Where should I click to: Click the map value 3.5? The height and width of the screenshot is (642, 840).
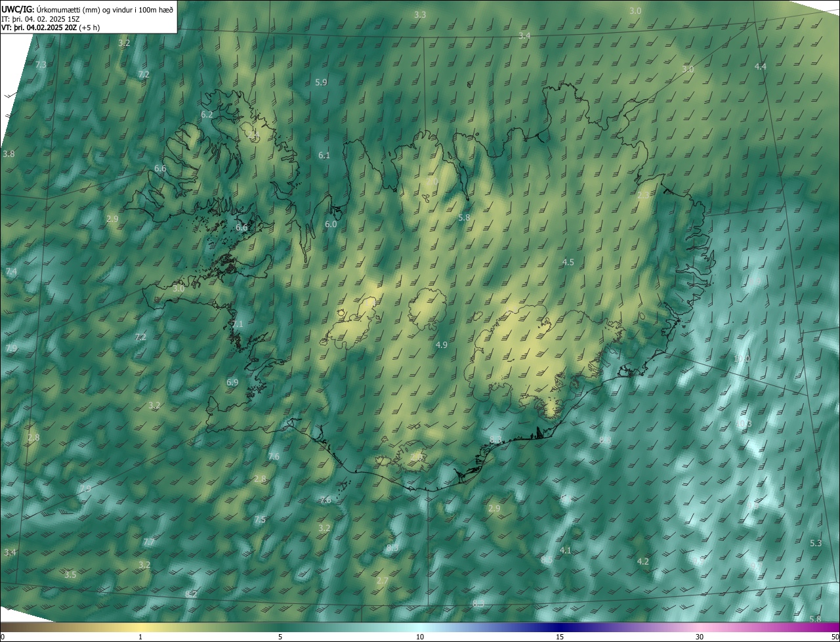click(70, 574)
